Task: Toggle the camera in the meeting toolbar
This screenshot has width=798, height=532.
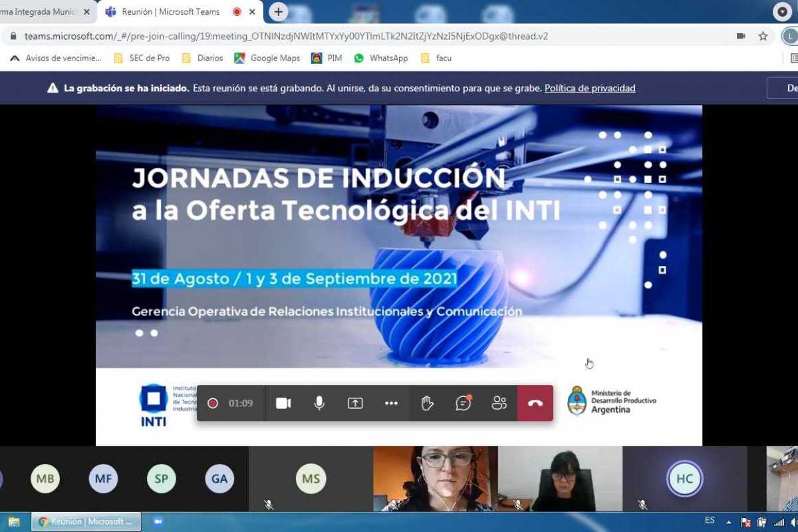Action: (284, 403)
